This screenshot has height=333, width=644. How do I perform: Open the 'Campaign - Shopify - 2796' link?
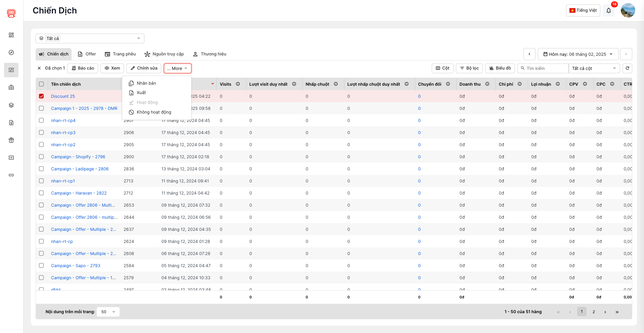click(78, 157)
